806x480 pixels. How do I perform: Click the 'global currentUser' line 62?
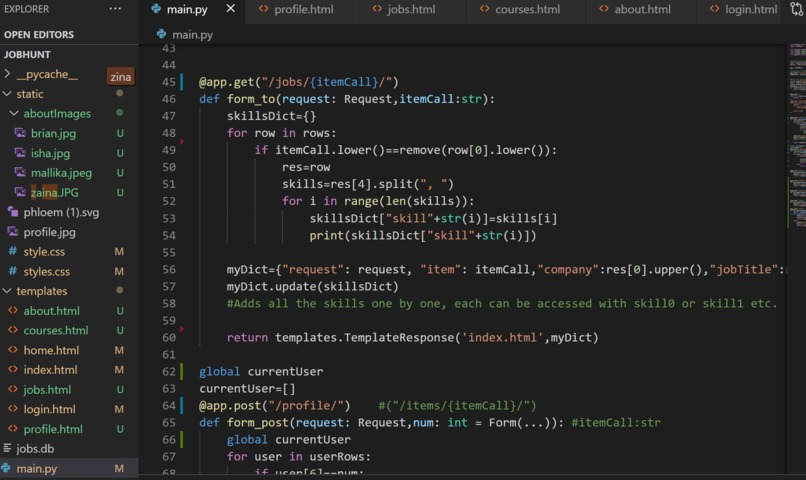point(261,372)
